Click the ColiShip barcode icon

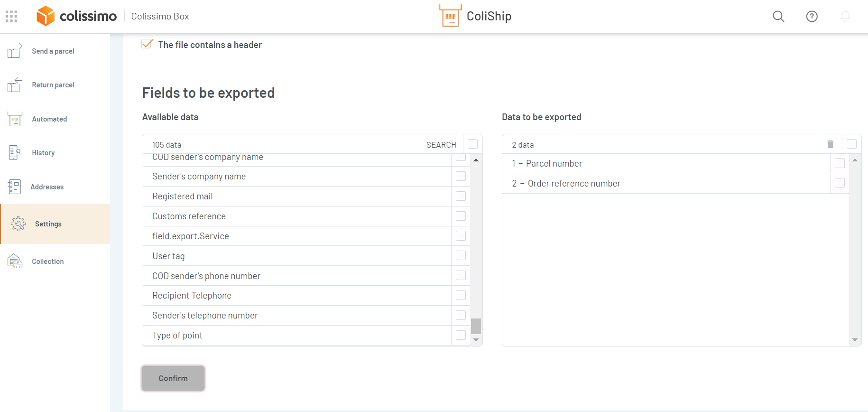450,16
